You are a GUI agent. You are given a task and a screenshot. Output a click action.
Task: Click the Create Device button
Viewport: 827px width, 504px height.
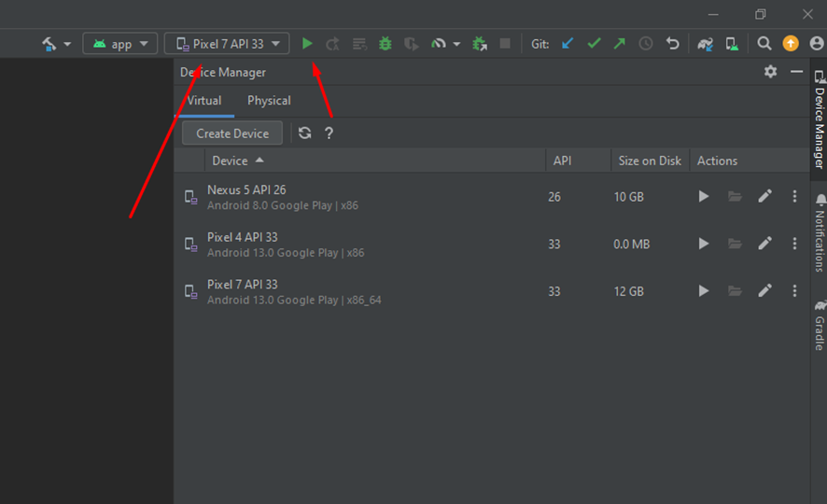pyautogui.click(x=232, y=133)
